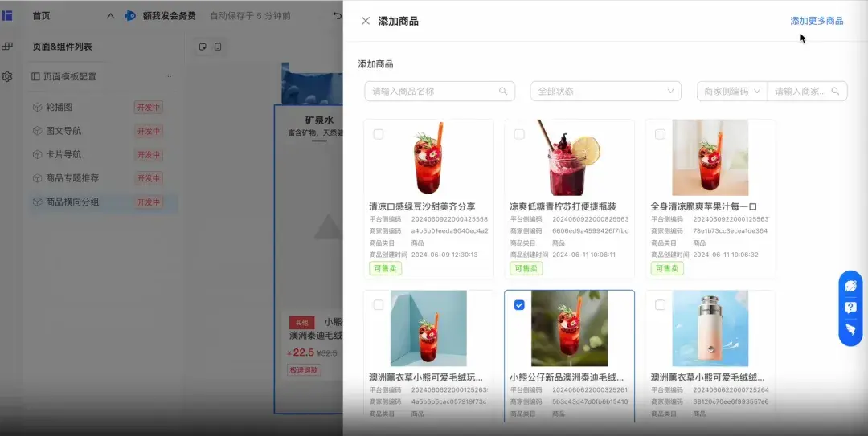
Task: Open the page layout panel icon in left rail
Action: (6, 15)
